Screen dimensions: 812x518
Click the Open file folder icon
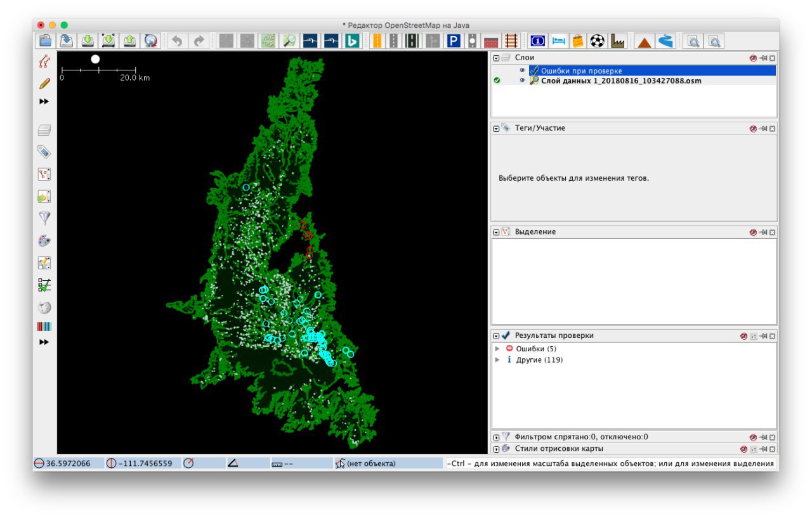46,41
